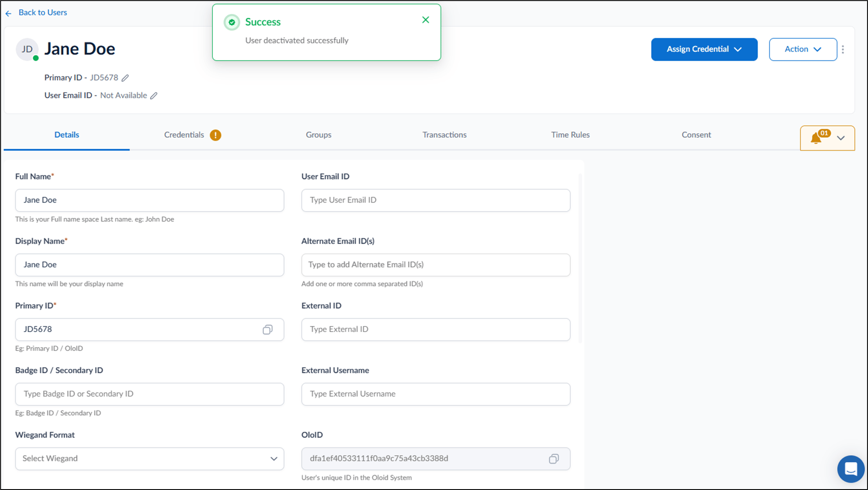Click the Alternate Email ID(s) field
This screenshot has height=490, width=868.
(x=436, y=265)
